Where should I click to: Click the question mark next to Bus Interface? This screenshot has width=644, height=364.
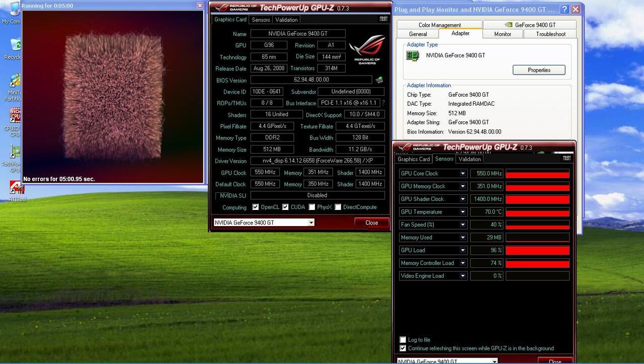click(383, 103)
